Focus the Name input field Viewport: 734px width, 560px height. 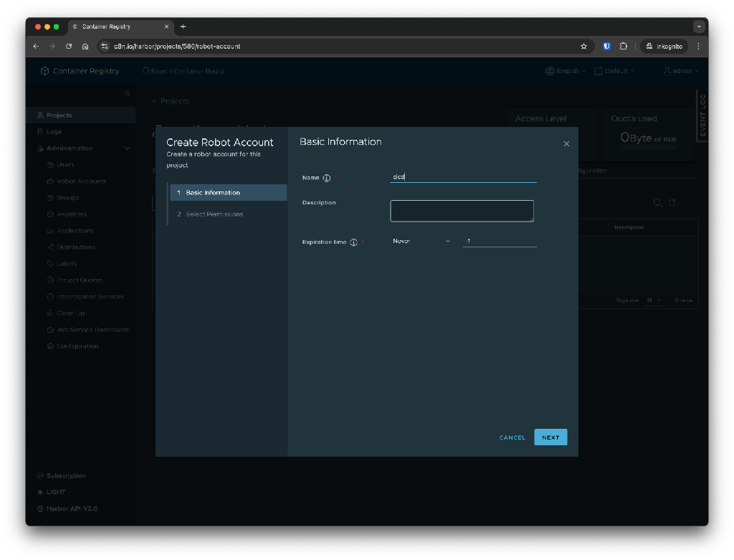(x=463, y=176)
